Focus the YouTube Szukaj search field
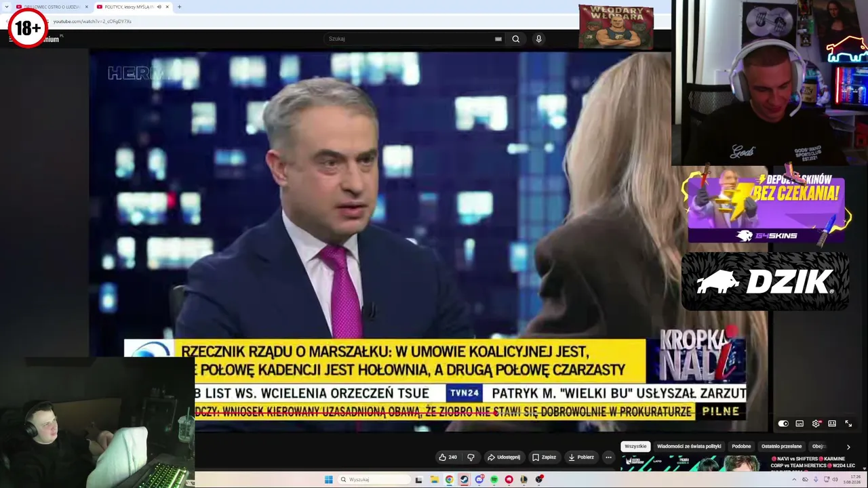This screenshot has width=868, height=488. point(410,39)
